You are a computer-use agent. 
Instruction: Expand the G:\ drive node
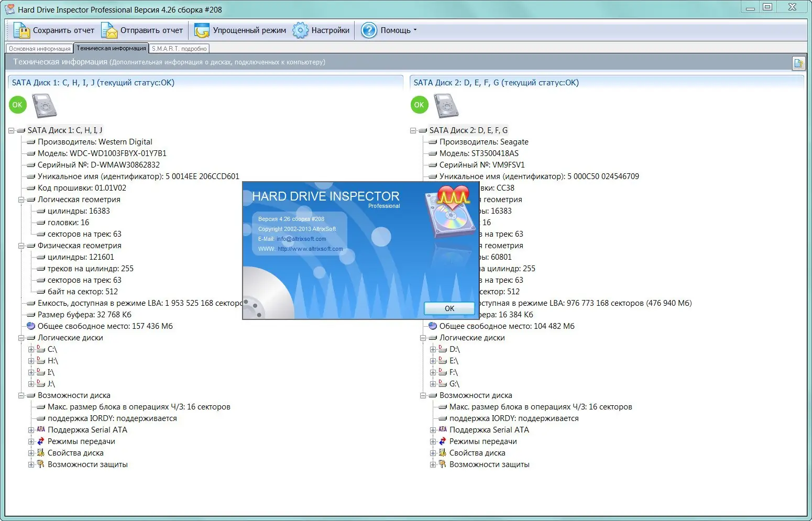point(433,384)
